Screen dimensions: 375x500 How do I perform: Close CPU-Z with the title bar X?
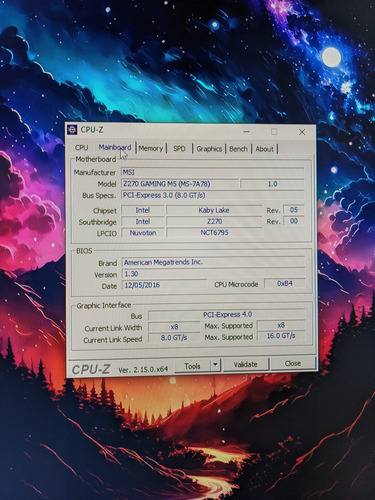[x=302, y=132]
